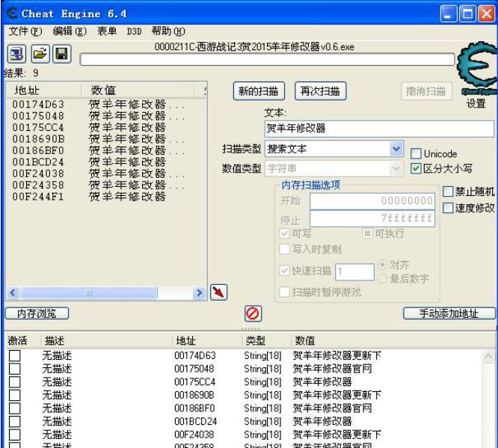Click the 再次扫描 button
The image size is (498, 448).
[x=320, y=91]
